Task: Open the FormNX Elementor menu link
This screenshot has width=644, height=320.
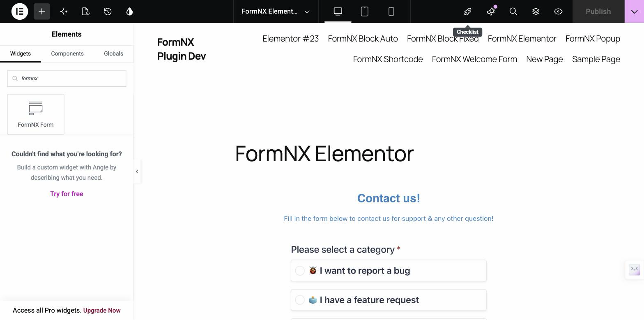Action: (522, 39)
